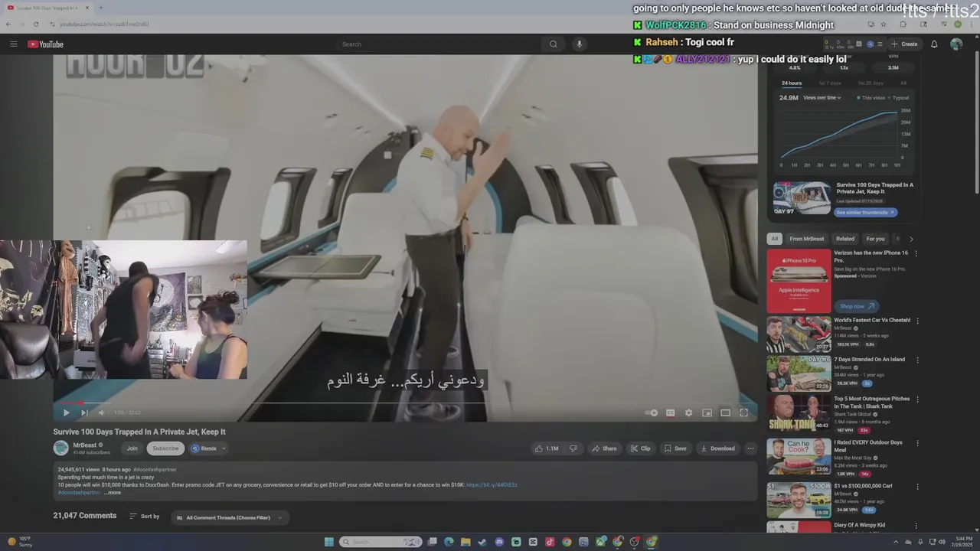
Task: Open MrBeast channel avatar
Action: pos(60,448)
